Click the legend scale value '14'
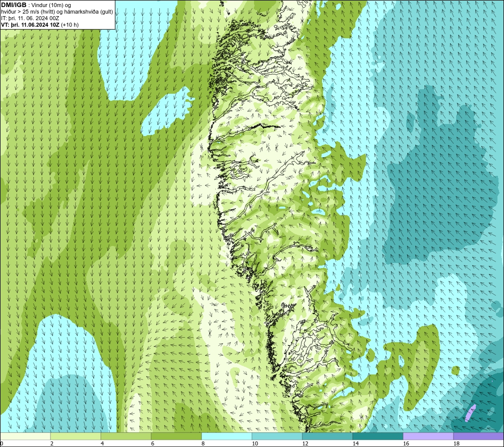 [x=355, y=444]
